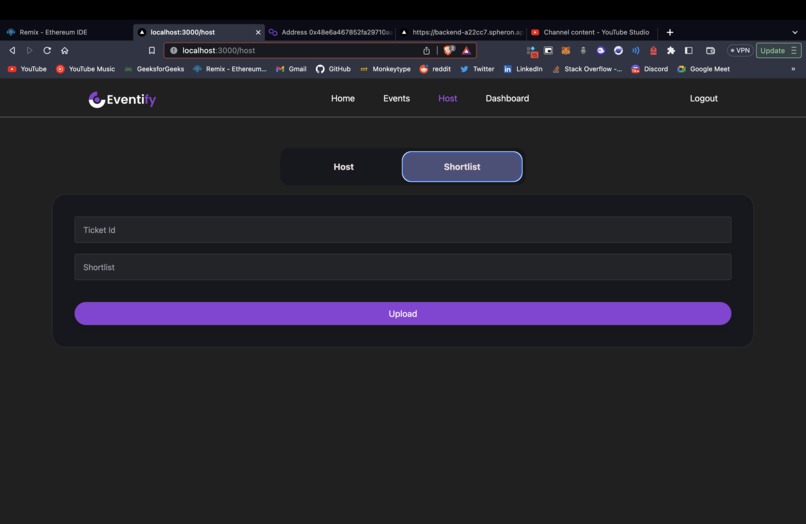
Task: Close the localhost:3000/host tab
Action: [x=258, y=32]
